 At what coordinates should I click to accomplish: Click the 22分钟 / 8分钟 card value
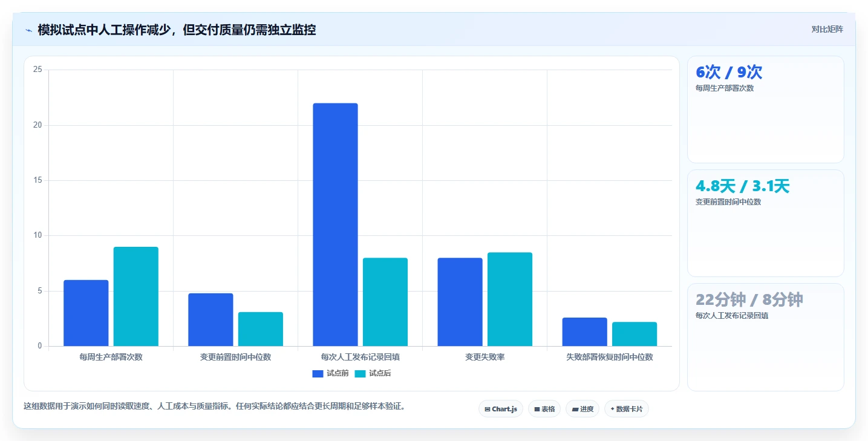click(x=749, y=299)
